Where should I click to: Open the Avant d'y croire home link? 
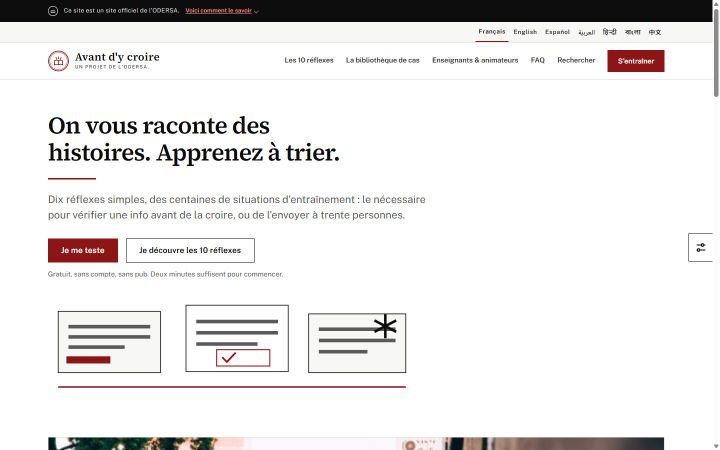pos(104,61)
